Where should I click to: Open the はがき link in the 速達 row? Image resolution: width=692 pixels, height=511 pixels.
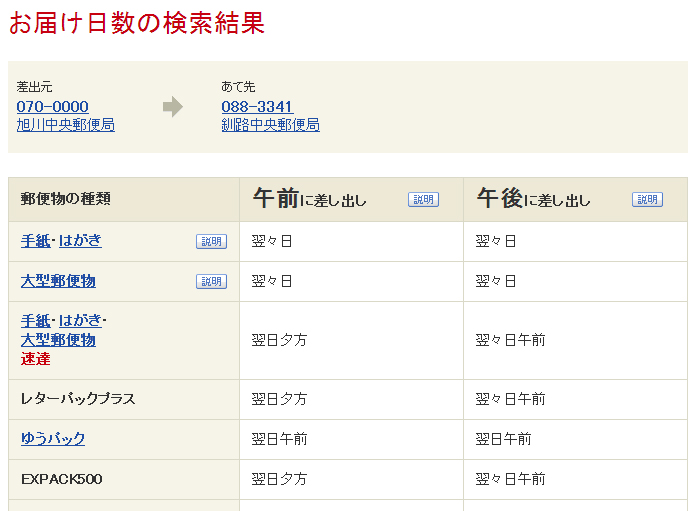(80, 321)
